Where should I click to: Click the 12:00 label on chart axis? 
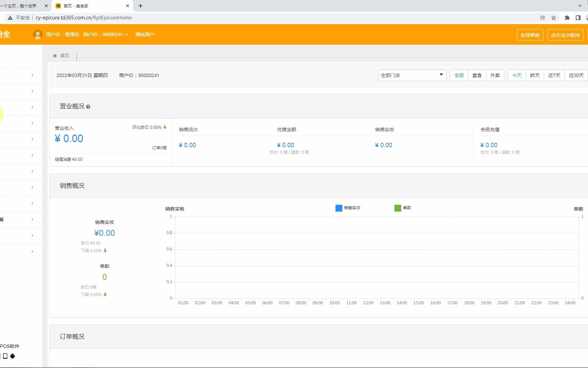(368, 303)
